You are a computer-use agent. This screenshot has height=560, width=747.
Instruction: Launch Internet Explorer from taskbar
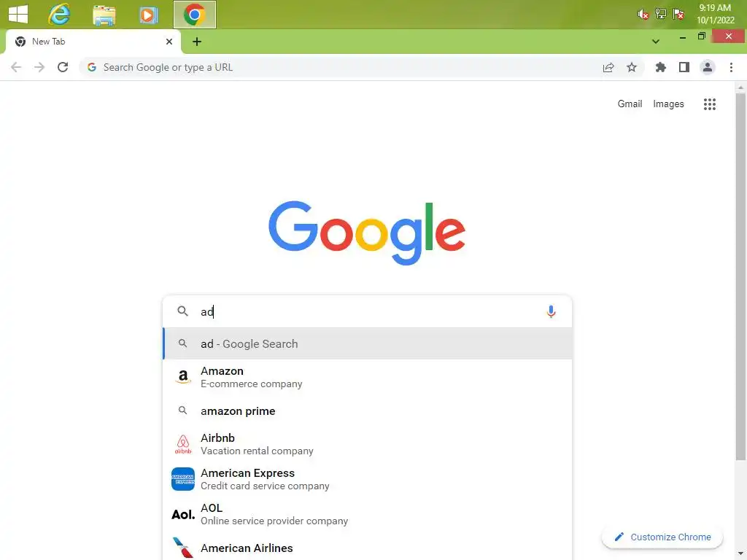click(59, 15)
